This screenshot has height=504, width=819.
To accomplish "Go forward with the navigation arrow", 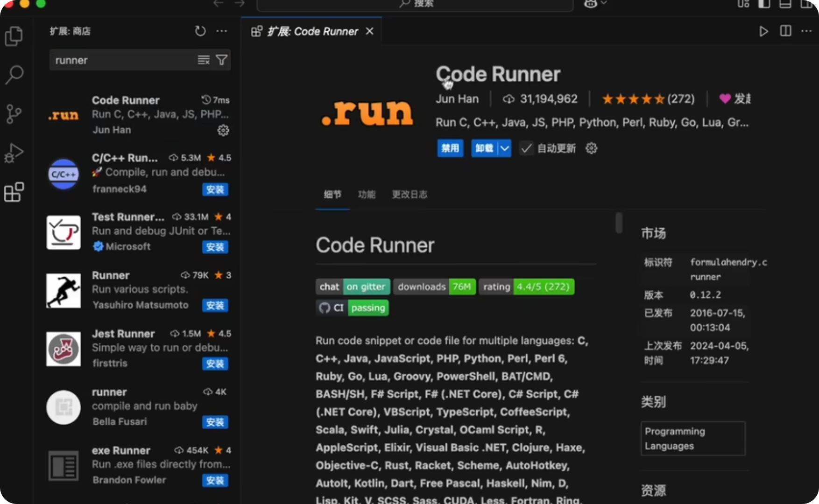I will (240, 4).
